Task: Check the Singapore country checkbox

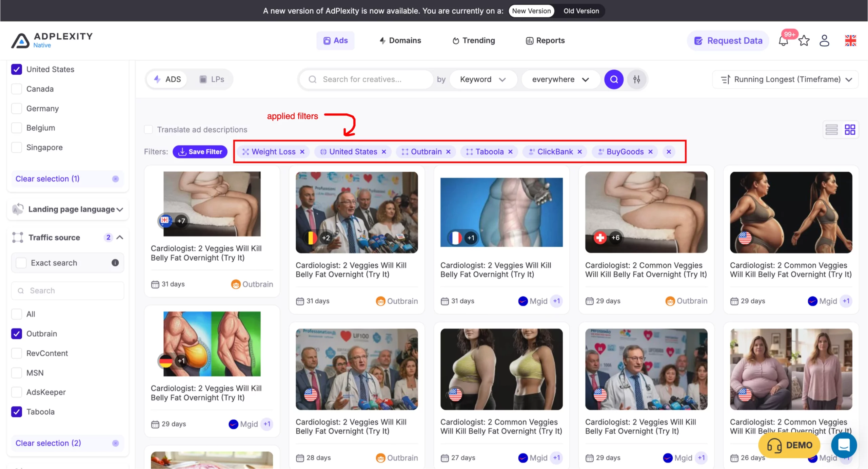Action: (x=17, y=147)
